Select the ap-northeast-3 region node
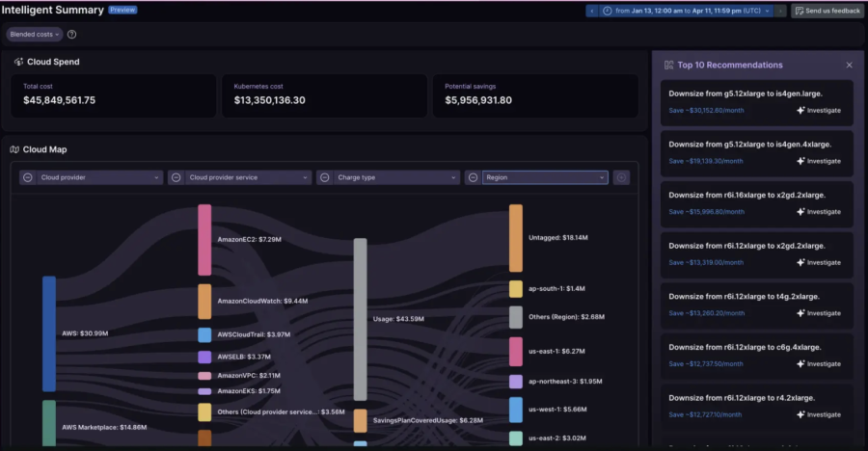 [516, 382]
